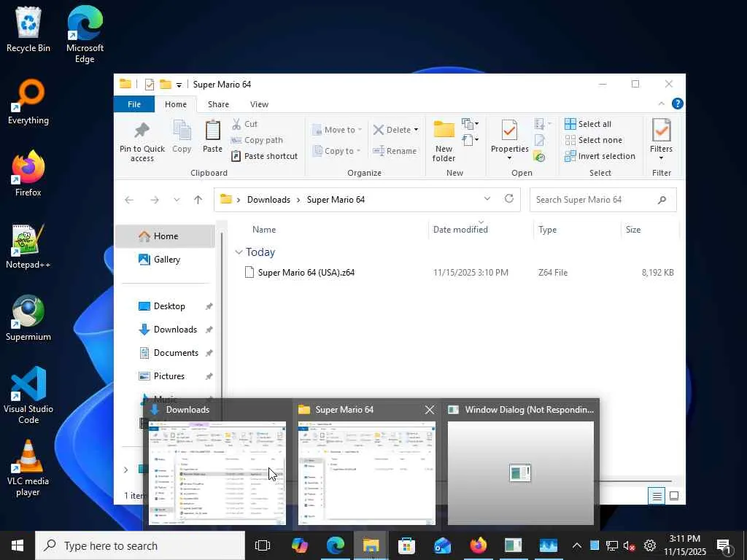The width and height of the screenshot is (747, 560).
Task: Click Firefox icon in the taskbar
Action: coord(478,545)
